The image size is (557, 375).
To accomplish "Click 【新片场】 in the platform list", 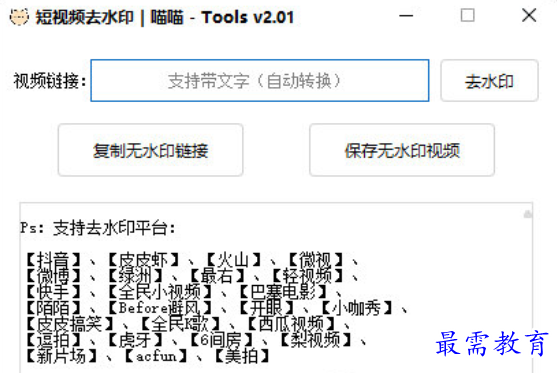I will point(62,356).
